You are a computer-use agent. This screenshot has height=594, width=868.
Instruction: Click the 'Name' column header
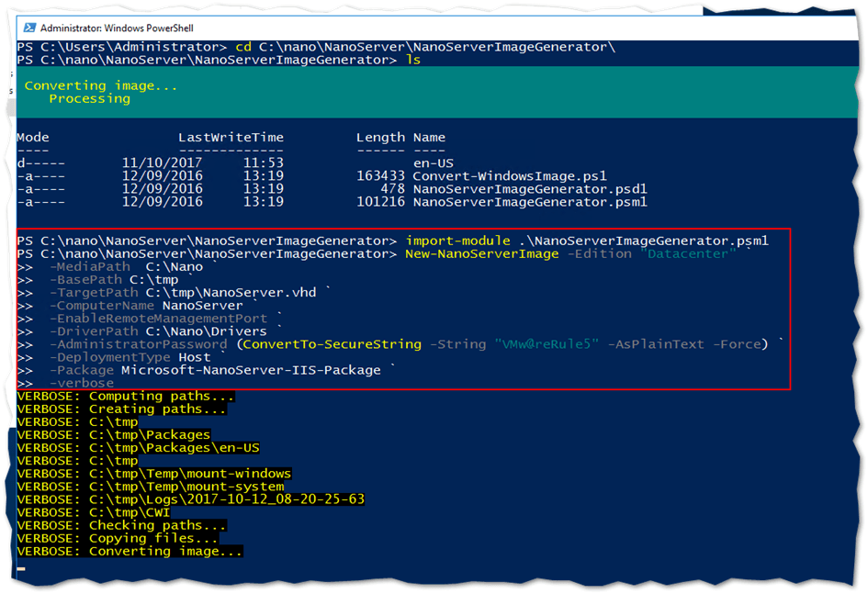(429, 137)
